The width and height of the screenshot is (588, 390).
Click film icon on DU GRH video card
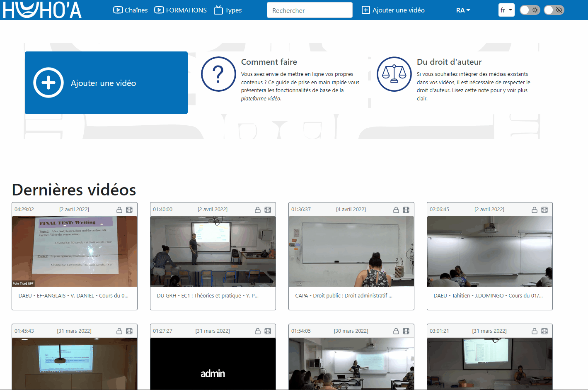click(268, 210)
